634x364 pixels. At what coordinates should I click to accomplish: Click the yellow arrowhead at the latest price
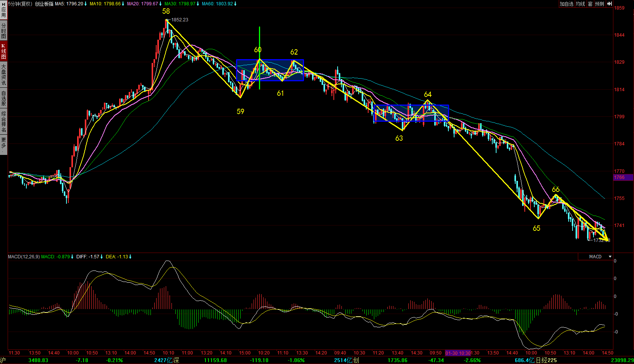605,238
